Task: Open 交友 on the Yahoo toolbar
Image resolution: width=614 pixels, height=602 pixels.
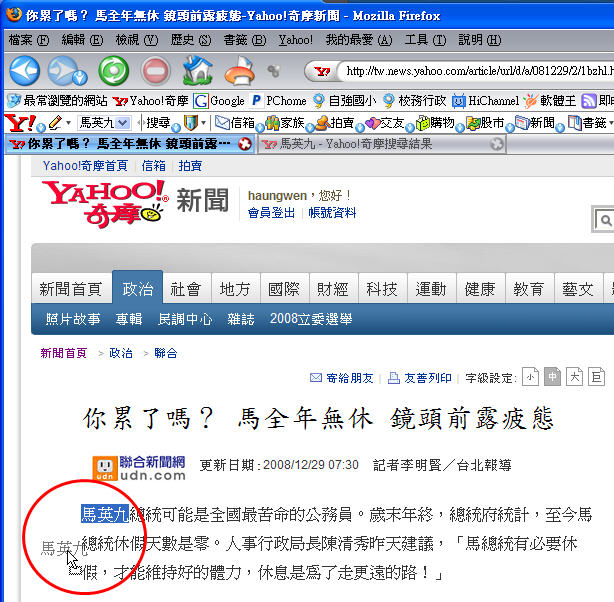Action: 385,123
